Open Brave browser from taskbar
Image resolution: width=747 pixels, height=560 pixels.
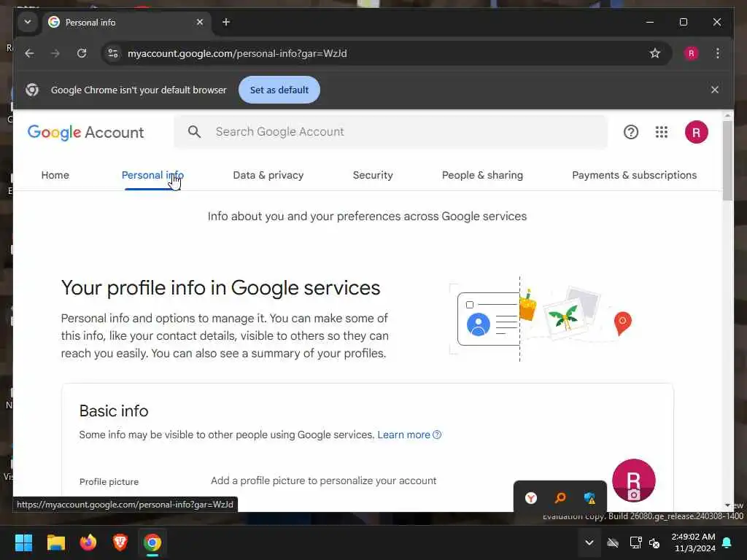point(120,542)
